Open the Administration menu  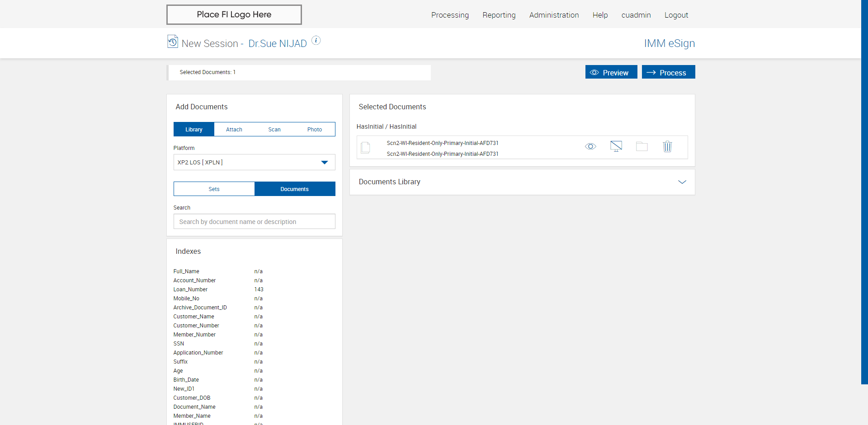click(x=554, y=15)
